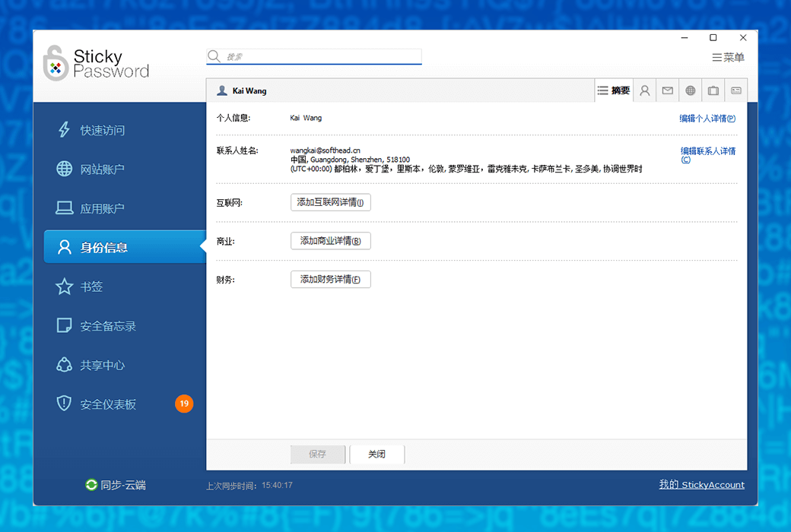Select the globe icon for 网站账户
This screenshot has height=532, width=791.
(x=64, y=169)
